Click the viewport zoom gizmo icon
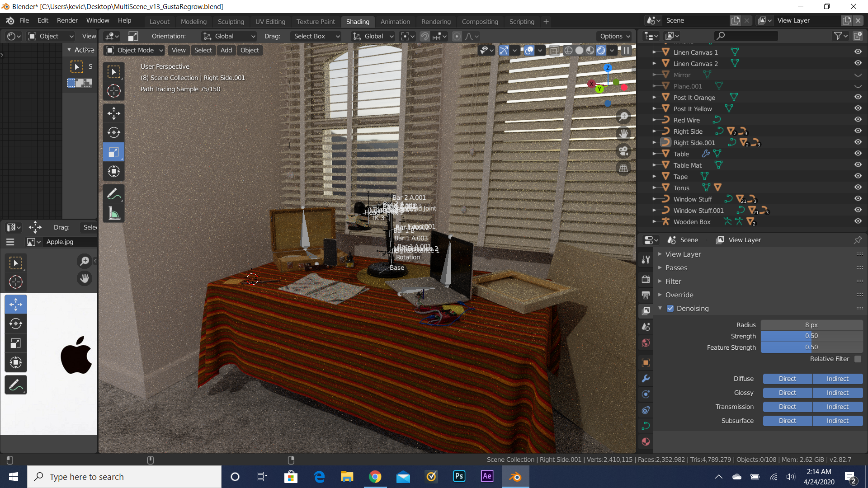This screenshot has width=868, height=488. [x=623, y=117]
